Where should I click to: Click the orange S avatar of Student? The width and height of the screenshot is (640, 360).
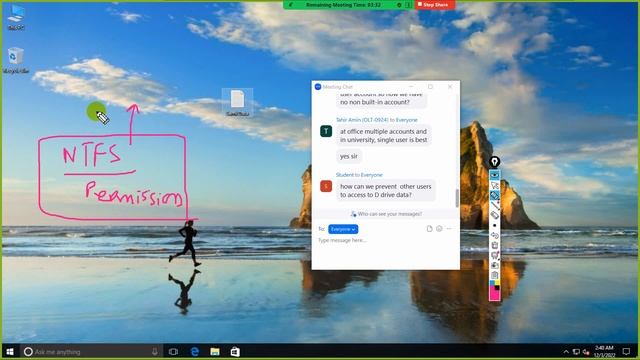[326, 186]
